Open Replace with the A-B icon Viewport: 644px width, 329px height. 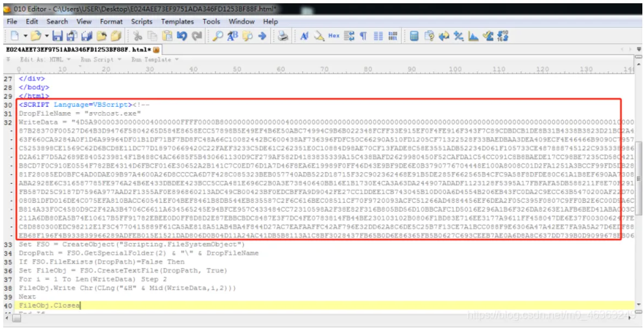pos(232,36)
